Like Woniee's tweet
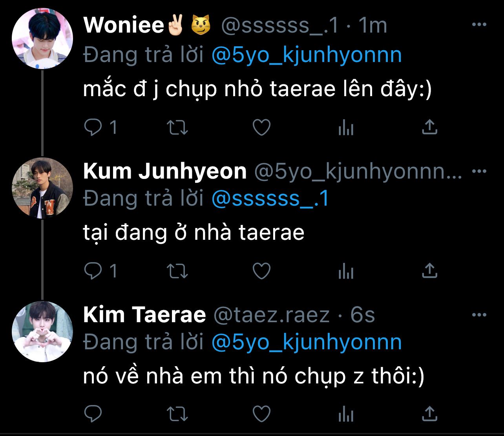The height and width of the screenshot is (436, 504). (x=261, y=127)
